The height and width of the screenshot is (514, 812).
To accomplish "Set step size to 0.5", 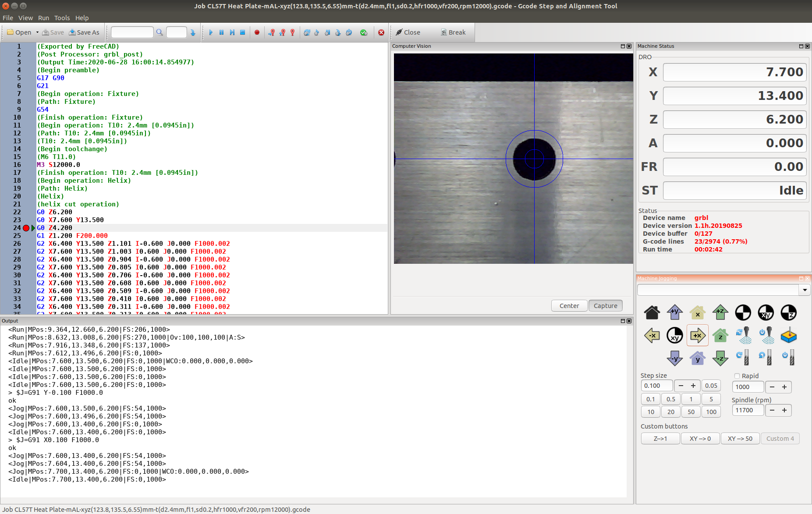I will tap(671, 399).
